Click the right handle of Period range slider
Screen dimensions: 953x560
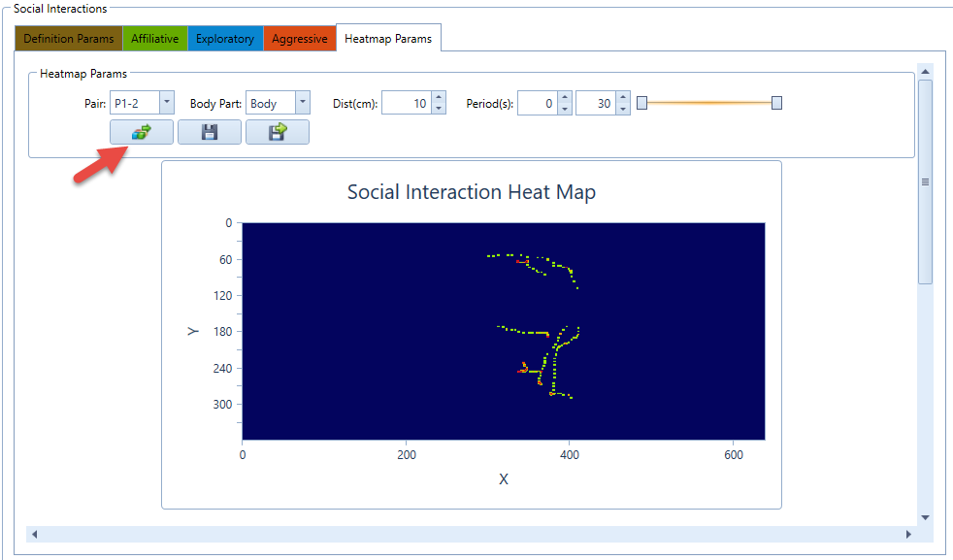tap(776, 103)
